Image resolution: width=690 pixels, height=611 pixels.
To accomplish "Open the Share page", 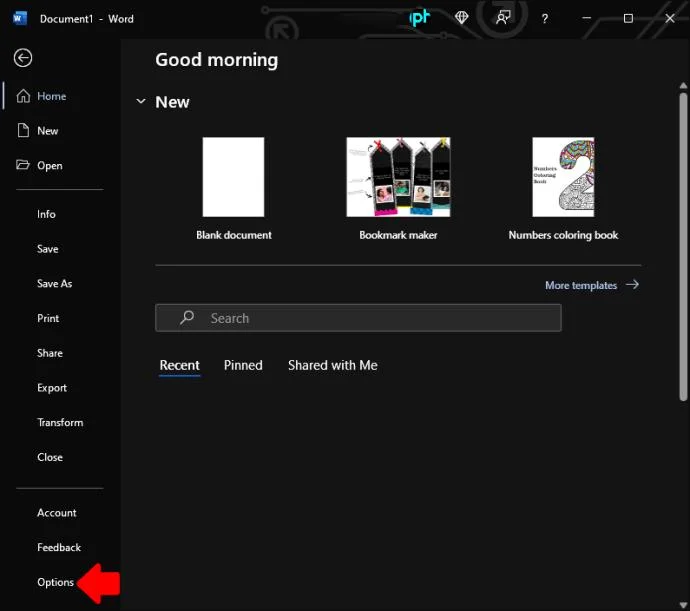I will [x=50, y=353].
